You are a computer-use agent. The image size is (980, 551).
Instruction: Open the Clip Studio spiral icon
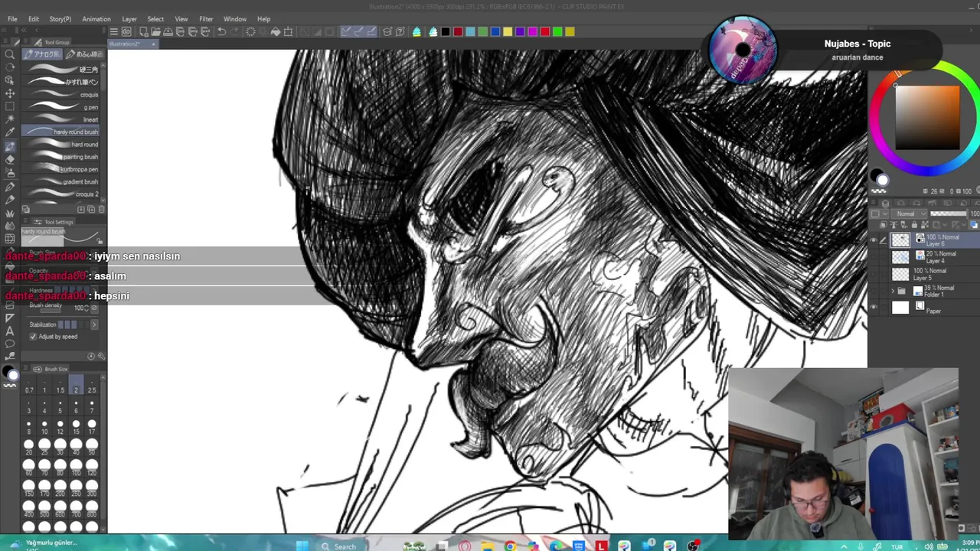click(126, 31)
